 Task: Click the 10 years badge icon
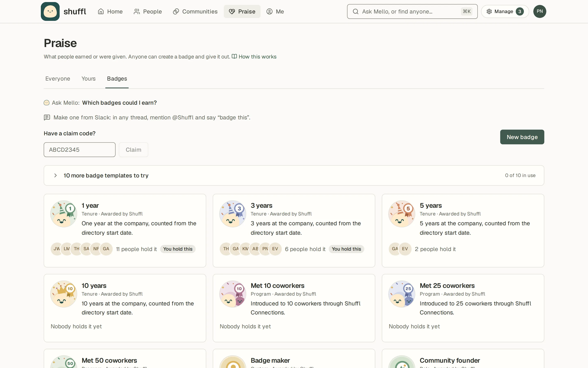(x=64, y=294)
